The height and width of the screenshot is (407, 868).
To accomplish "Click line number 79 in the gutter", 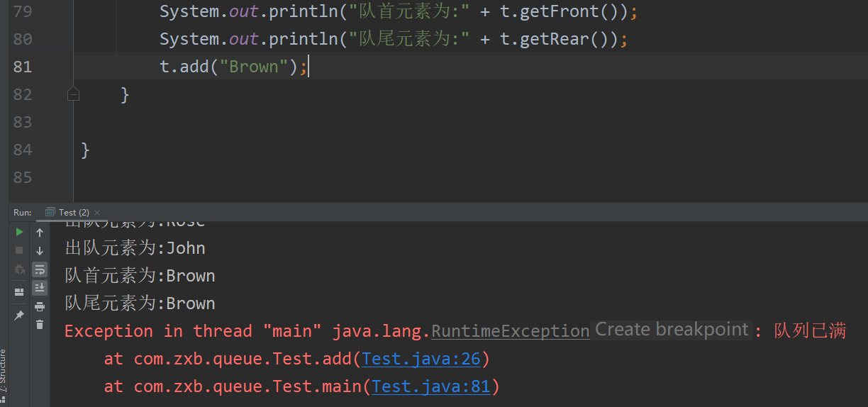I will (x=23, y=11).
